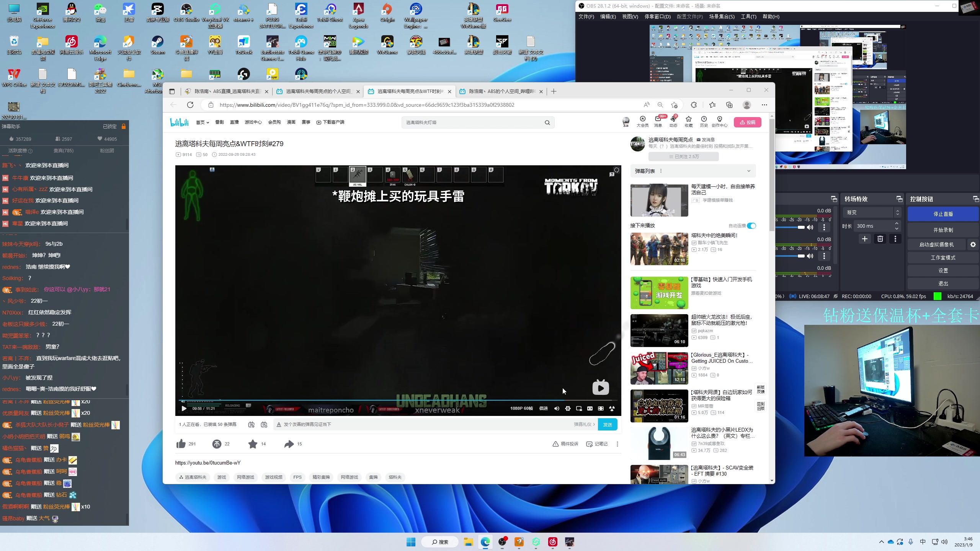Open danmaku settings icon below video
This screenshot has height=551, width=980.
click(x=264, y=424)
